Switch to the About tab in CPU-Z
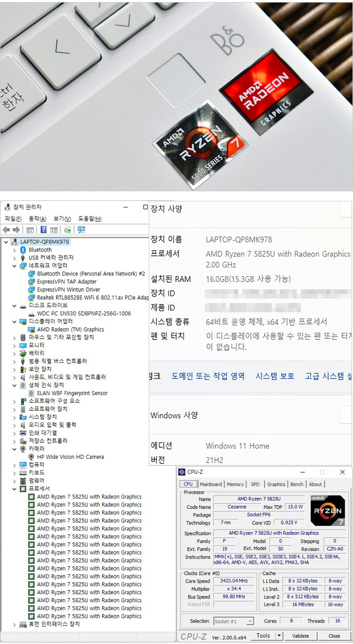This screenshot has height=644, width=353. tap(315, 484)
